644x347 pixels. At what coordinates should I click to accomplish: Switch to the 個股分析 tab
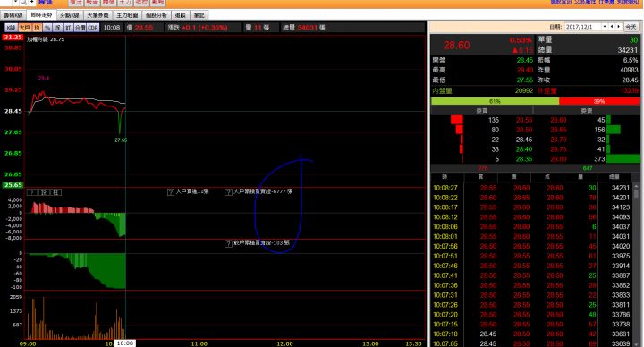point(156,15)
